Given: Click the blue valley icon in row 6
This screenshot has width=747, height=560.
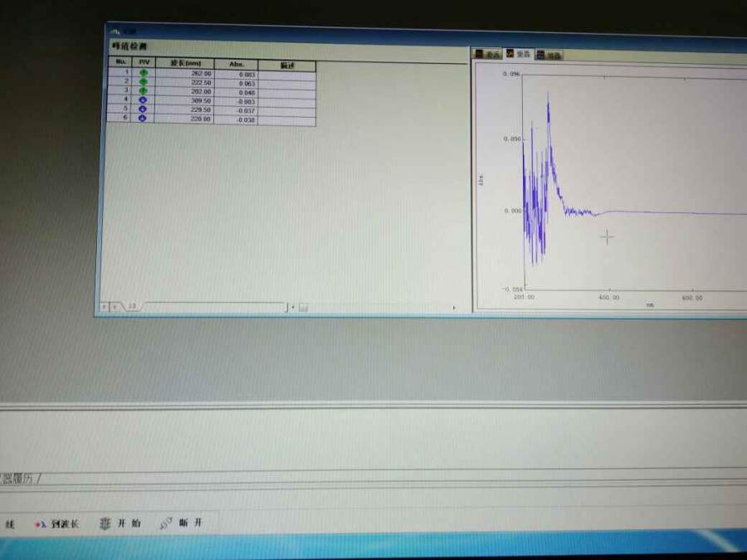Looking at the screenshot, I should [x=143, y=118].
